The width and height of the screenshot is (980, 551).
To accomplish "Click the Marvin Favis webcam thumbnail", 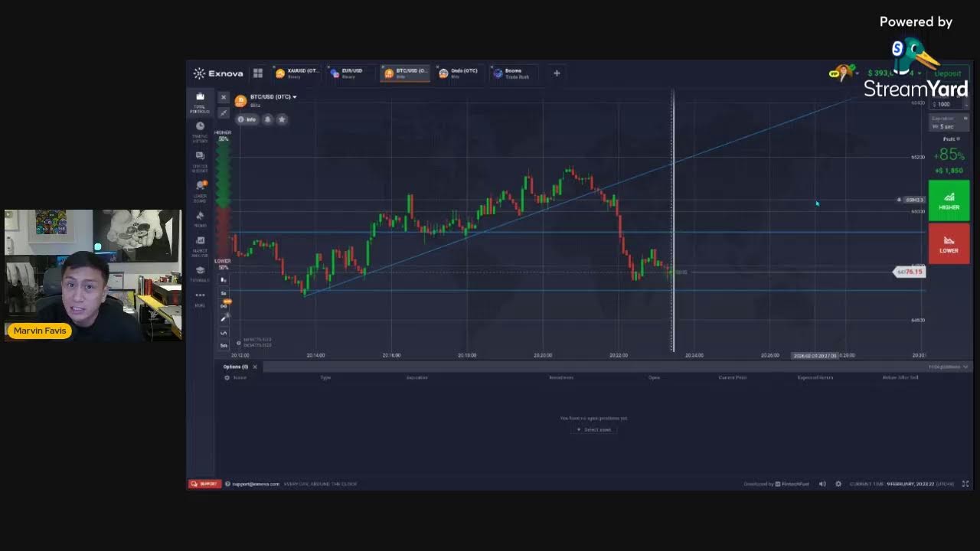I will [93, 275].
